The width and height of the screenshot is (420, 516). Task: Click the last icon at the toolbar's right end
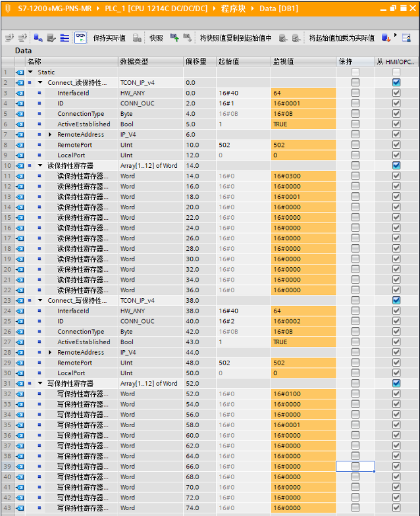(x=406, y=38)
